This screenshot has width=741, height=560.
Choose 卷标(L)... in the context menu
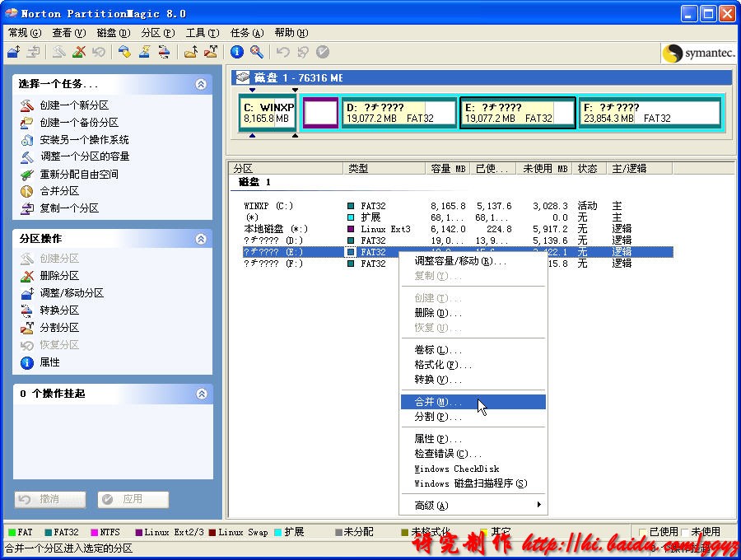pos(473,350)
